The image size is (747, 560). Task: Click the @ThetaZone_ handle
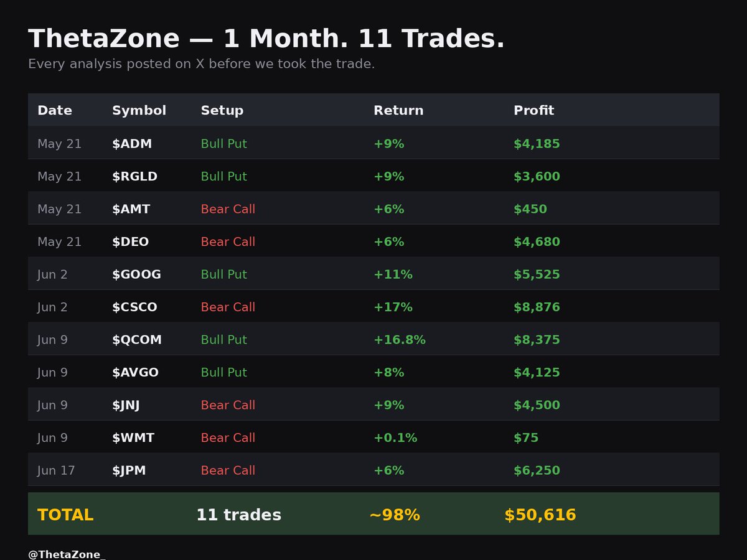[67, 554]
